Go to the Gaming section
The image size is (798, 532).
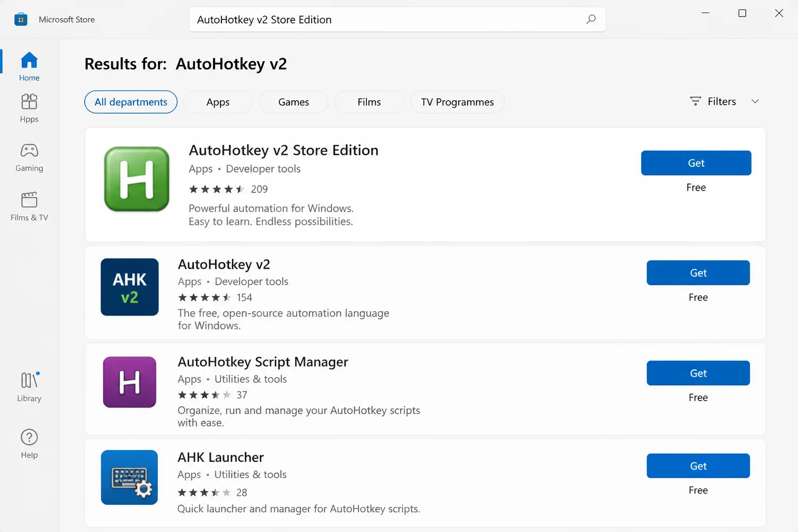[x=29, y=158]
